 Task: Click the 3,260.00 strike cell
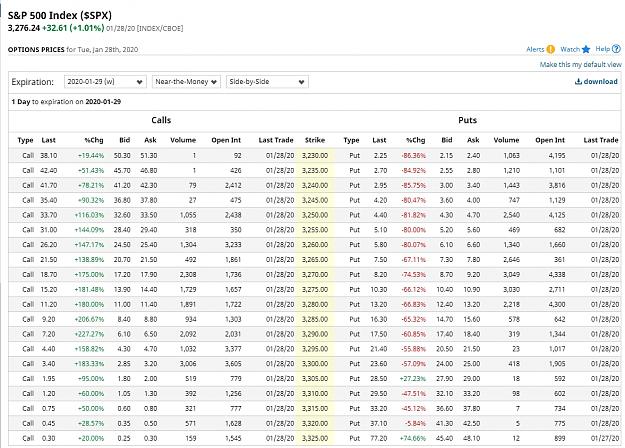tap(315, 245)
